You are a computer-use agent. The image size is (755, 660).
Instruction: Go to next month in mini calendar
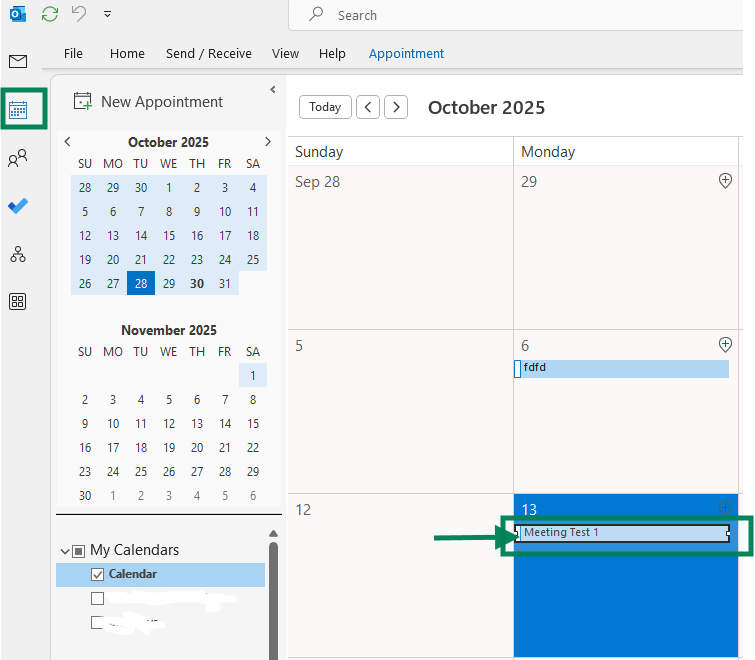click(x=268, y=142)
